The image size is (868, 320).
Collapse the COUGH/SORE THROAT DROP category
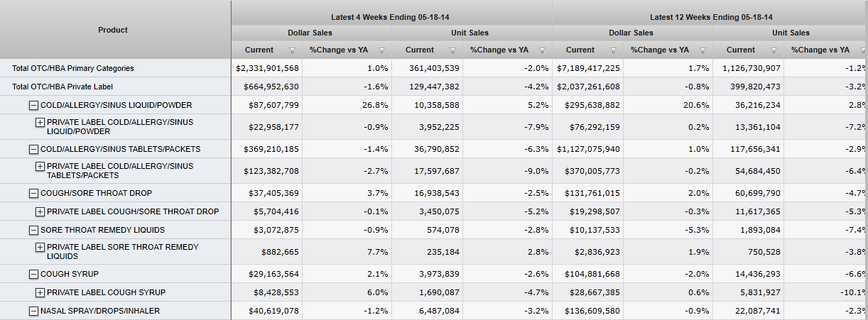[33, 193]
